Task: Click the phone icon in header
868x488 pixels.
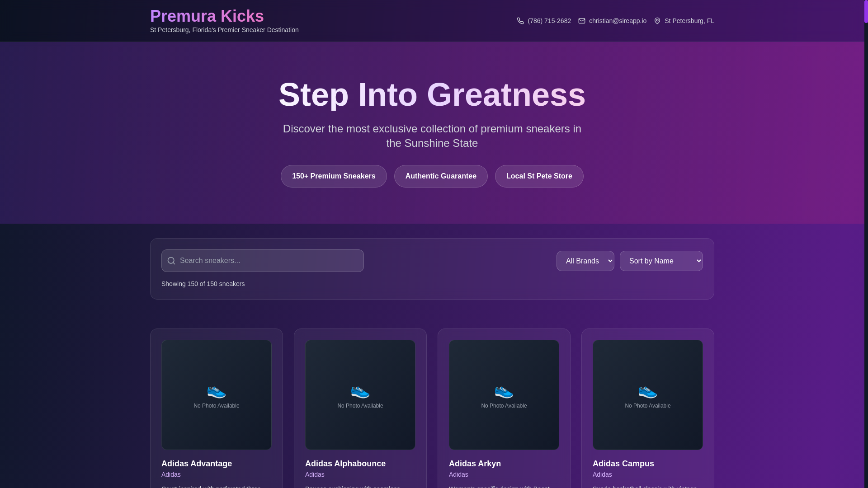Action: pyautogui.click(x=520, y=21)
